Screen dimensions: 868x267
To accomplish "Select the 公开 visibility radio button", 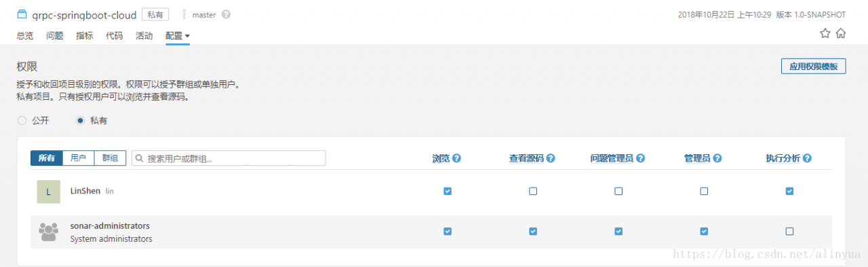I will (x=22, y=120).
